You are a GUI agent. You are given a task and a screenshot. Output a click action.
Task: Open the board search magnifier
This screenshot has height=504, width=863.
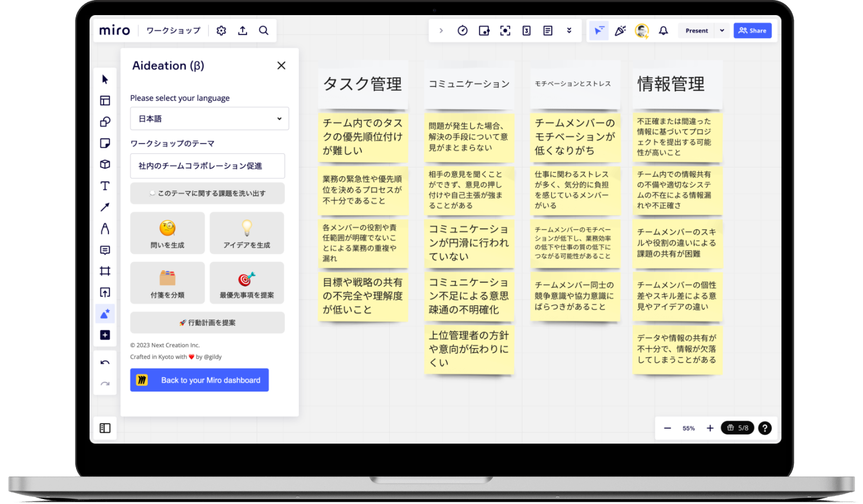(264, 31)
